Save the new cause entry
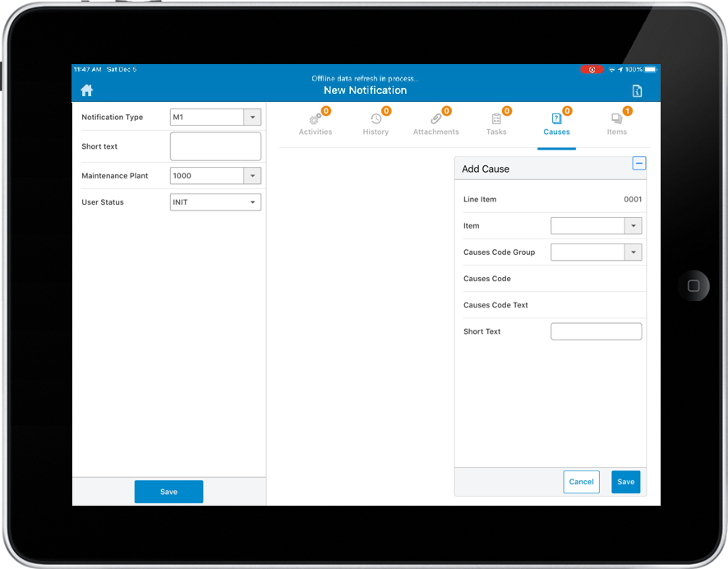This screenshot has width=728, height=569. [x=625, y=482]
